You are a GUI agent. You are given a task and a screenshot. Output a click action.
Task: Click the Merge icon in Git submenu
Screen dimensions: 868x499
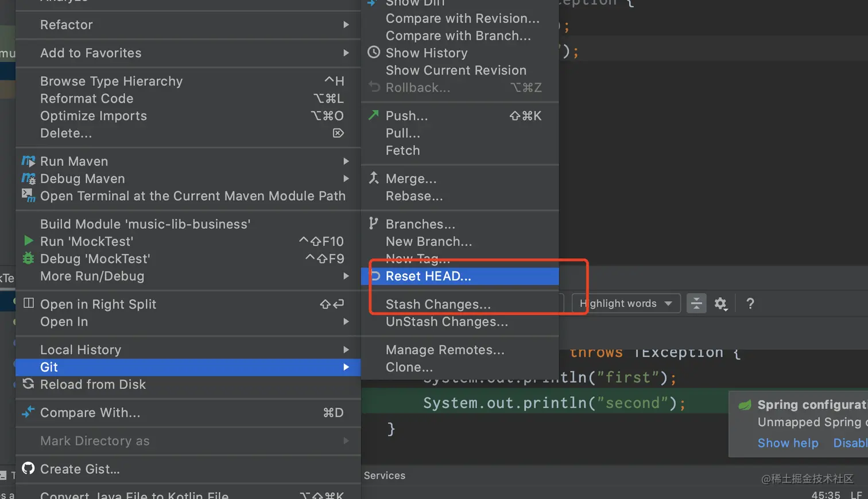[x=374, y=178]
